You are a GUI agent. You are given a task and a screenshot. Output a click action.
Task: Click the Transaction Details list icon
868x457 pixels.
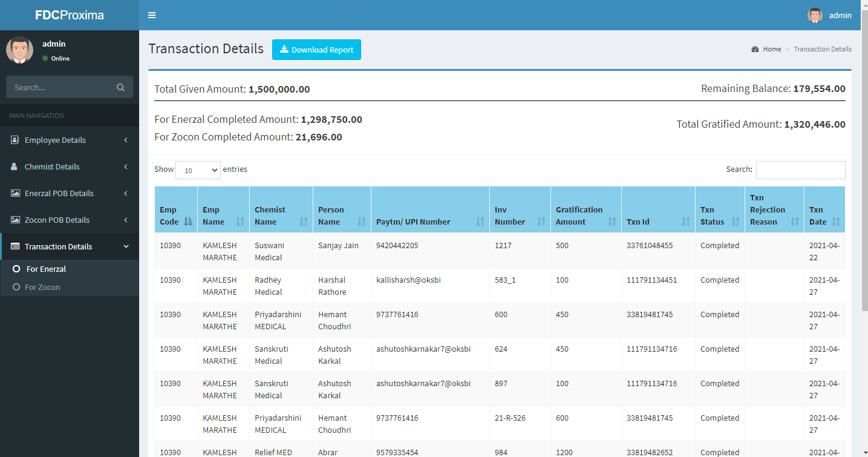pos(15,246)
